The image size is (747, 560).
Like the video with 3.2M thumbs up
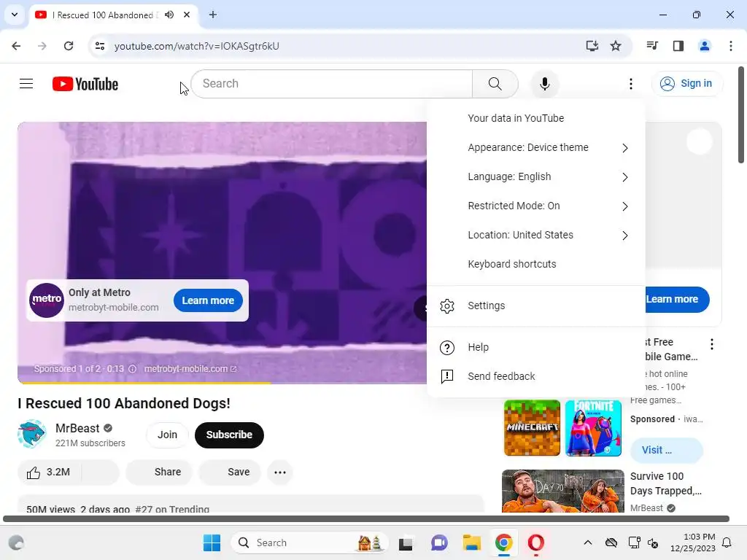[x=50, y=472]
